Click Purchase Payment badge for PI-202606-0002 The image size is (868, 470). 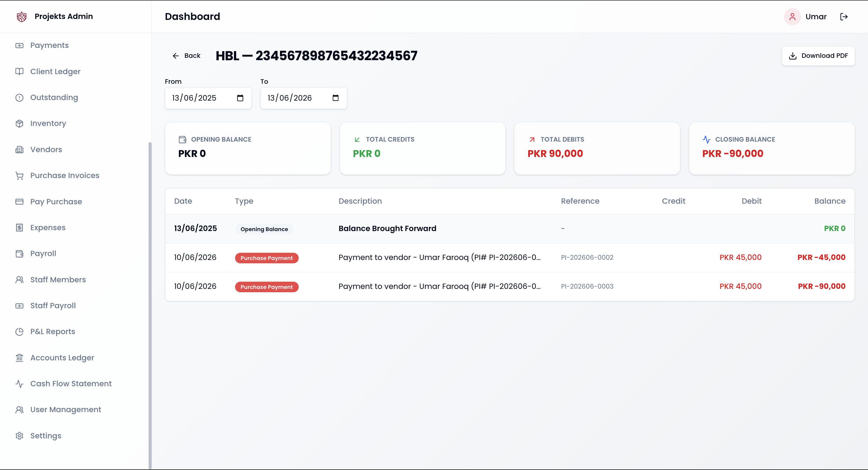(266, 258)
